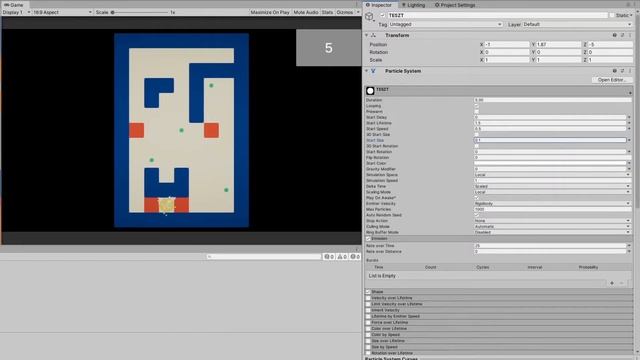Open the Gizmos dropdown arrow
Screen dimensions: 640x360
tap(358, 12)
